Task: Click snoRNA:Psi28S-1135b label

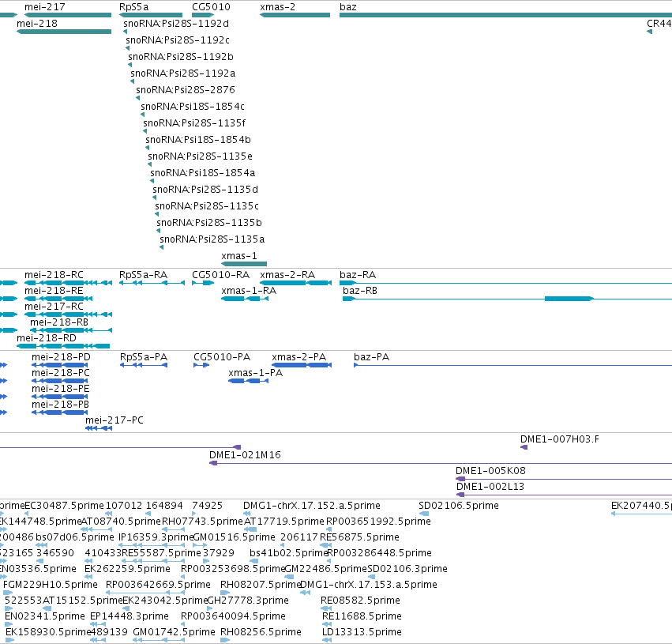Action: click(x=209, y=223)
